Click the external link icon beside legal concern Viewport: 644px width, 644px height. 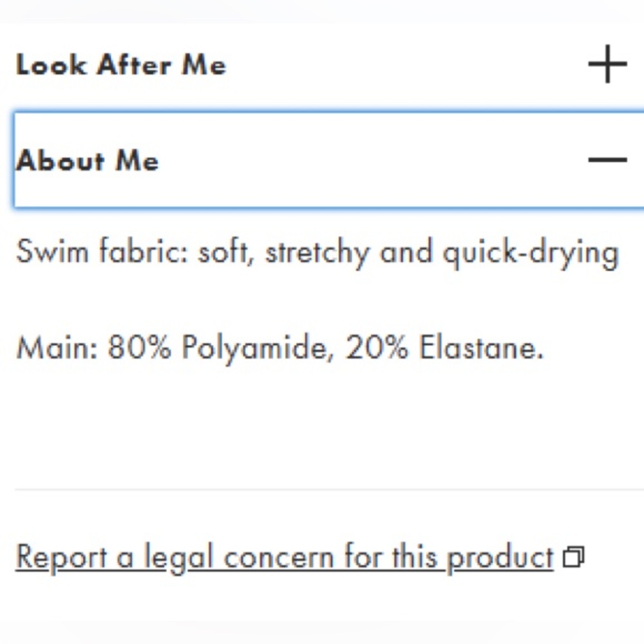[x=573, y=557]
